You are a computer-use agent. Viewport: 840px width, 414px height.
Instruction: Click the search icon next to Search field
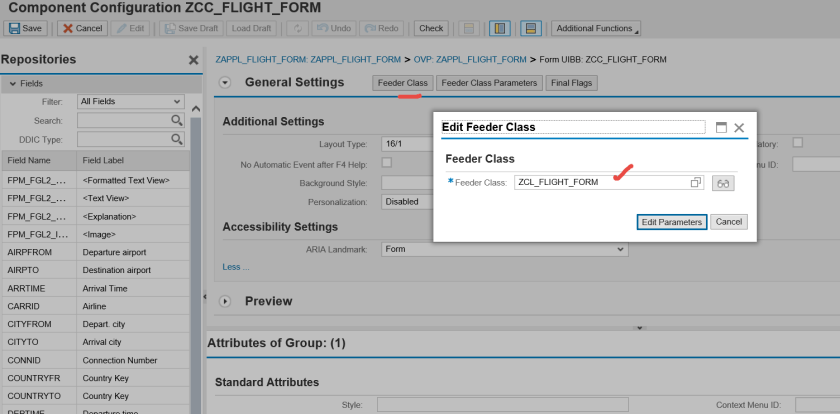click(x=177, y=120)
